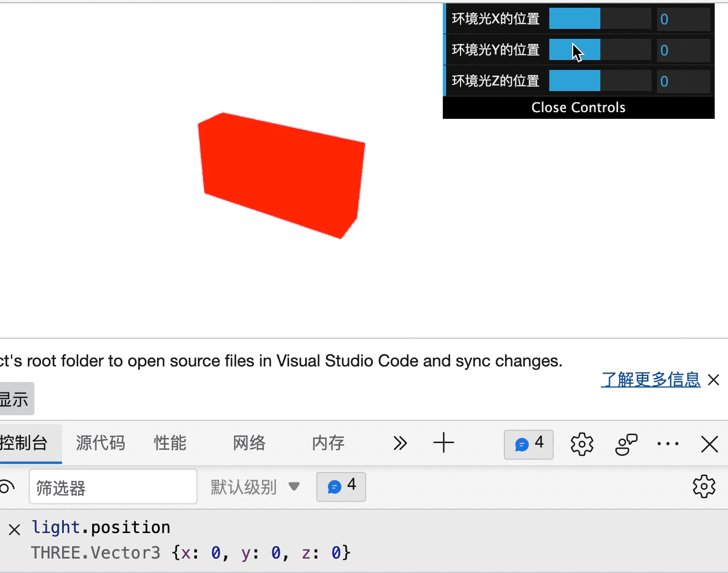Click the blue chat bubble near filter bar

coord(340,486)
